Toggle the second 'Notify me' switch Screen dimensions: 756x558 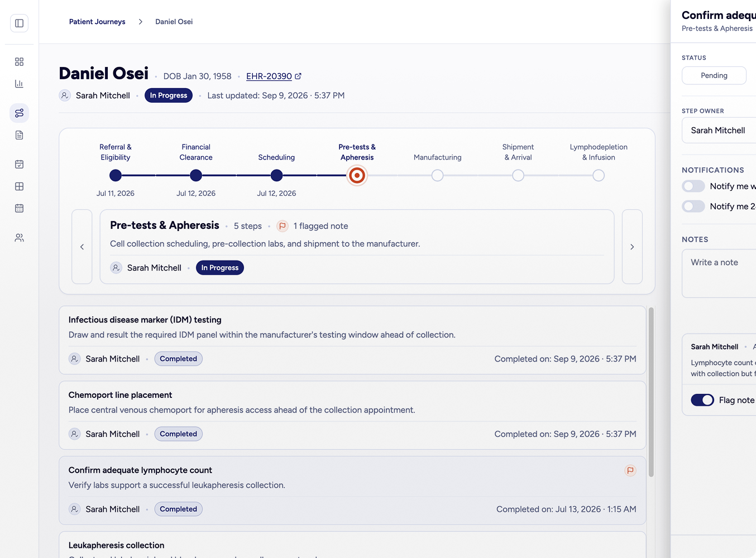click(x=693, y=206)
